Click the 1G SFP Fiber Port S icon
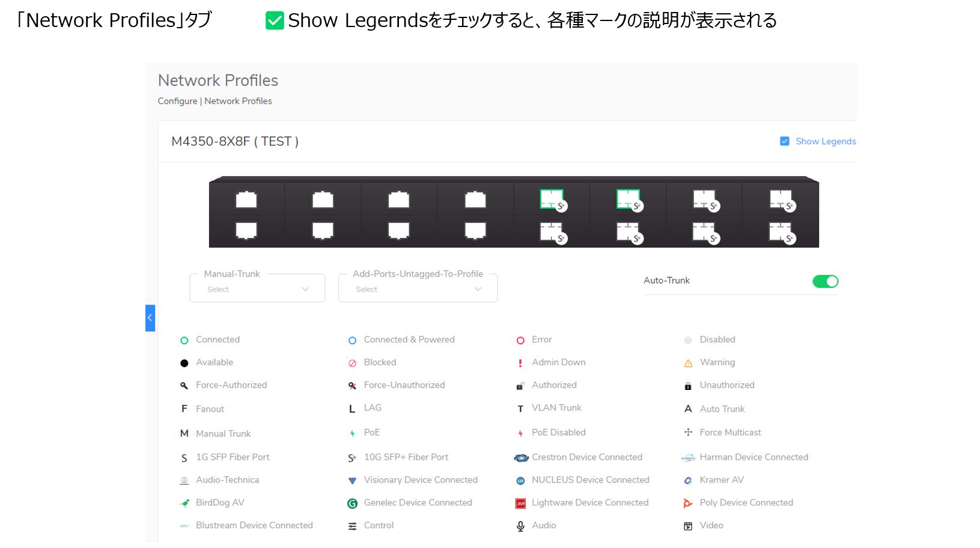This screenshot has width=980, height=548. pos(184,458)
